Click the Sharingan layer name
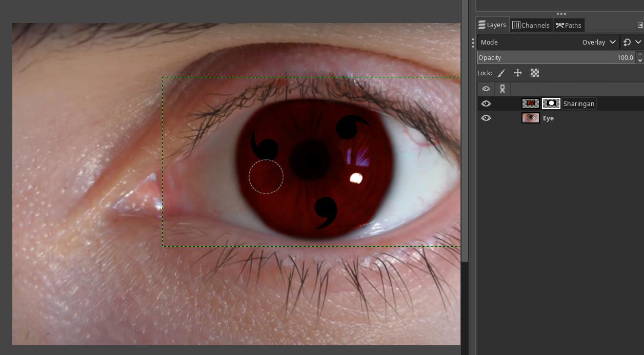Screen dimensions: 644x355 coord(579,103)
